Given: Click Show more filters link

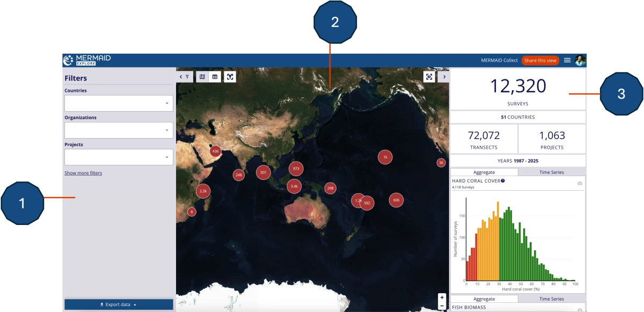Looking at the screenshot, I should pyautogui.click(x=83, y=173).
